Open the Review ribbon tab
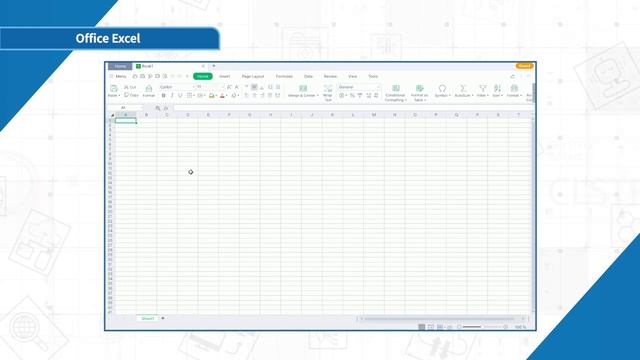 pyautogui.click(x=330, y=76)
